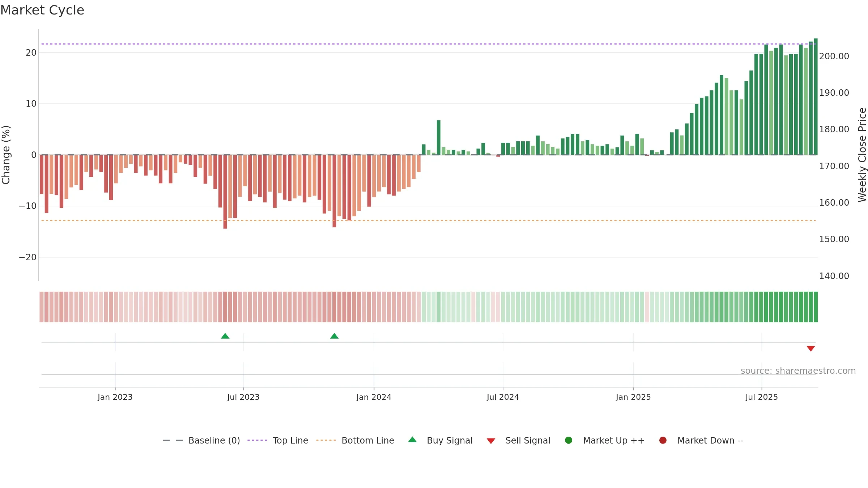Click the first red heatmap strip cell
The width and height of the screenshot is (868, 488).
[42, 307]
